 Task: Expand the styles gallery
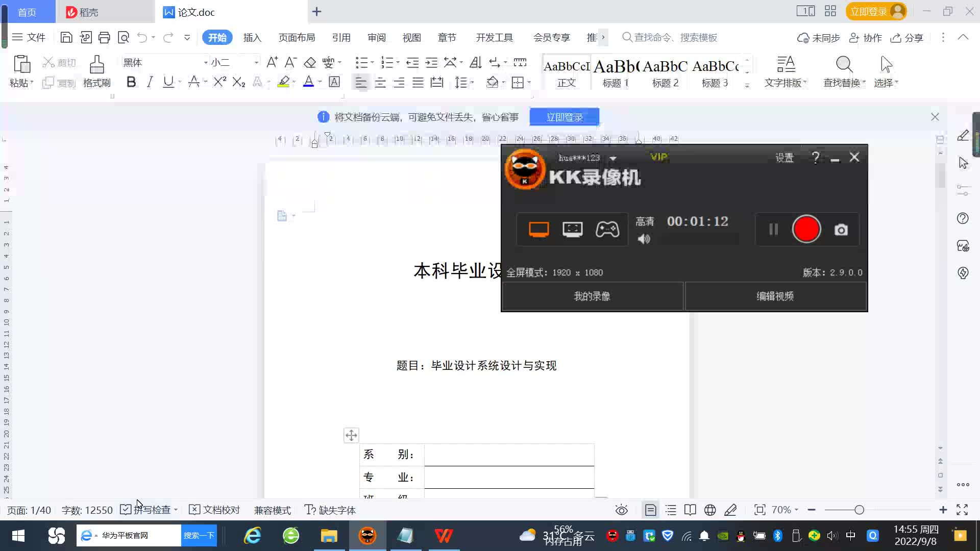click(747, 86)
